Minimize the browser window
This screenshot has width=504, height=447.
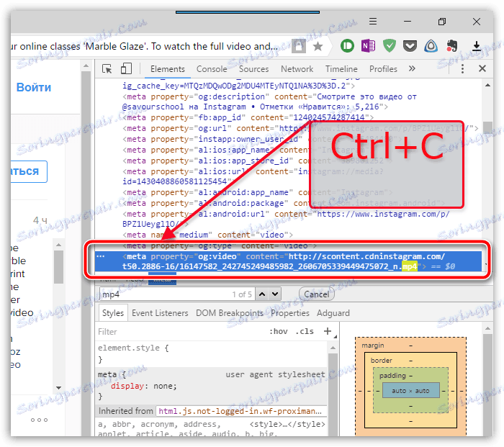[408, 22]
